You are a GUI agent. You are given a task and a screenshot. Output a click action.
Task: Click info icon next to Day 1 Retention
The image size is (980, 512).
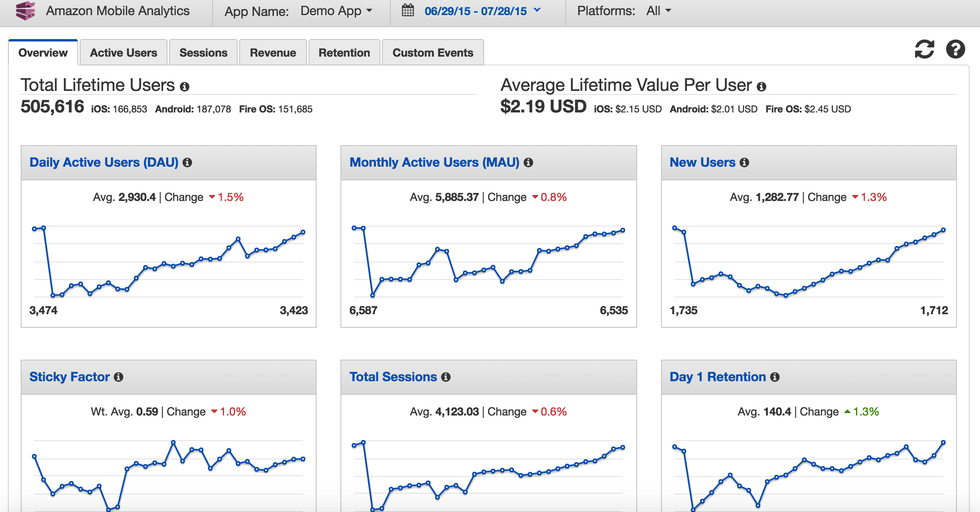pos(775,377)
